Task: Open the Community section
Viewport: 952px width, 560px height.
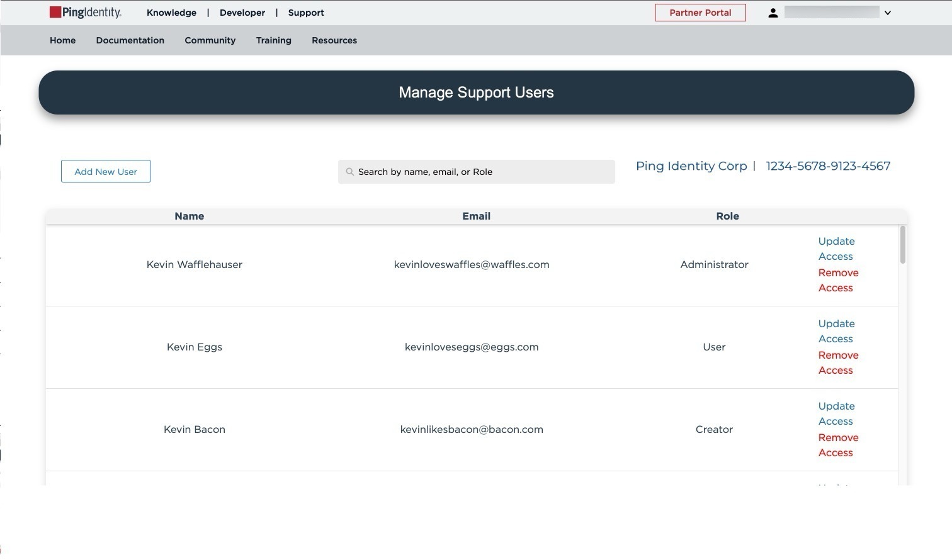Action: pyautogui.click(x=210, y=40)
